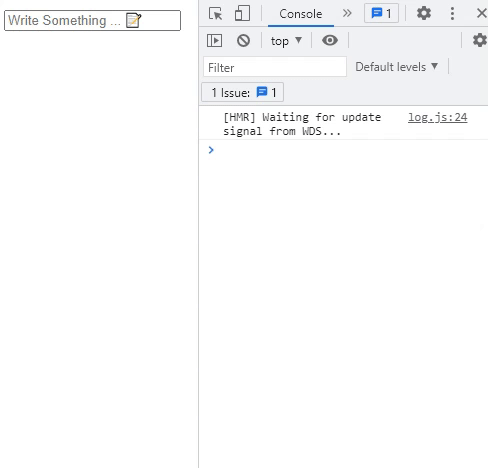Open the top JavaScript context dropdown
The height and width of the screenshot is (468, 488).
pos(286,41)
